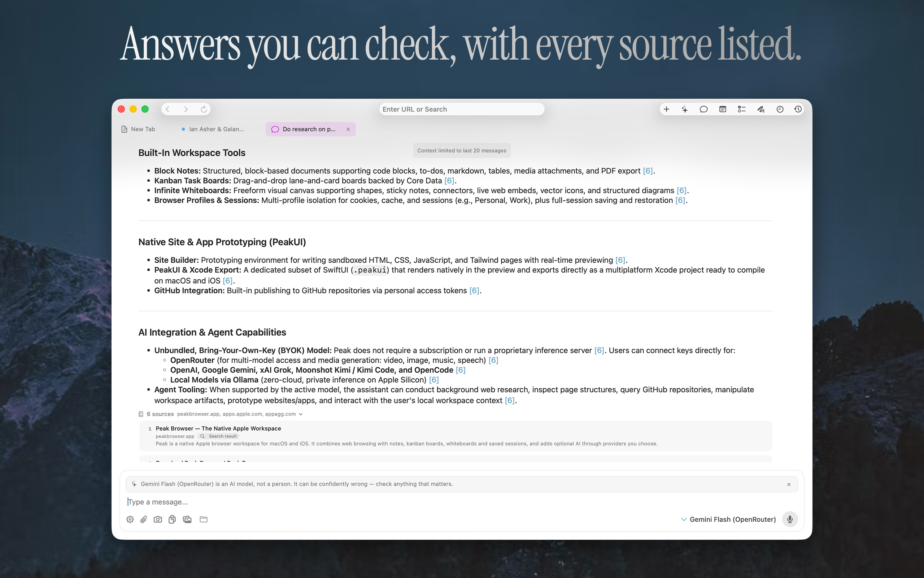
Task: Click citation [6] after Browser Profiles & Sessions
Action: click(680, 200)
